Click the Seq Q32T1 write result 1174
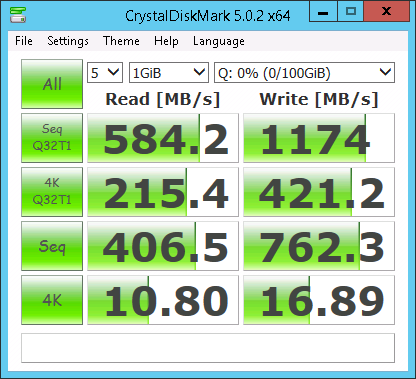The width and height of the screenshot is (416, 379). 319,138
